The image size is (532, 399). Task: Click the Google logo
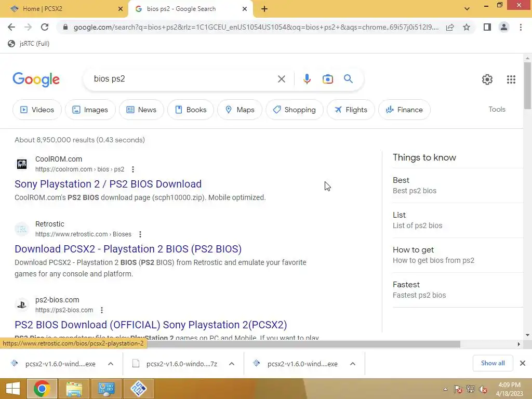click(36, 79)
